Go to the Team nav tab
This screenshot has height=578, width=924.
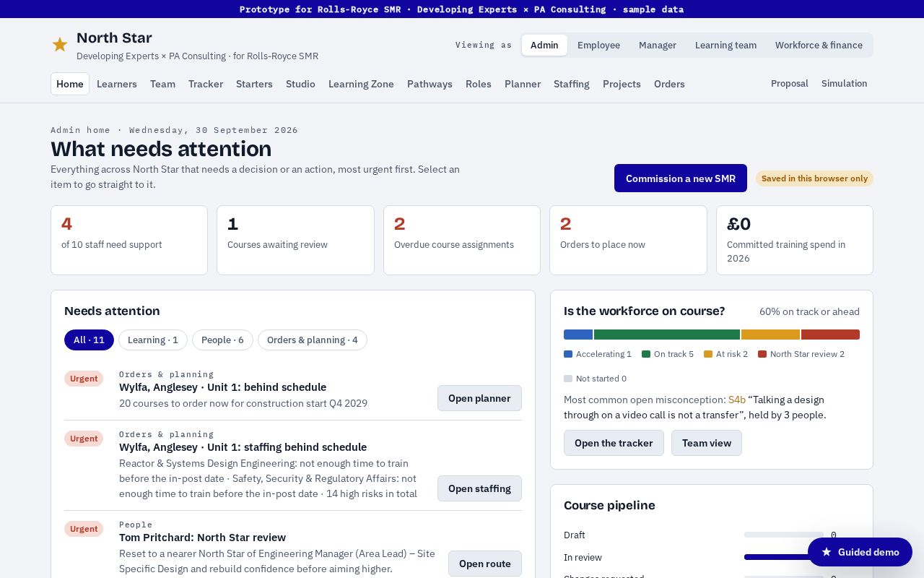tap(162, 84)
